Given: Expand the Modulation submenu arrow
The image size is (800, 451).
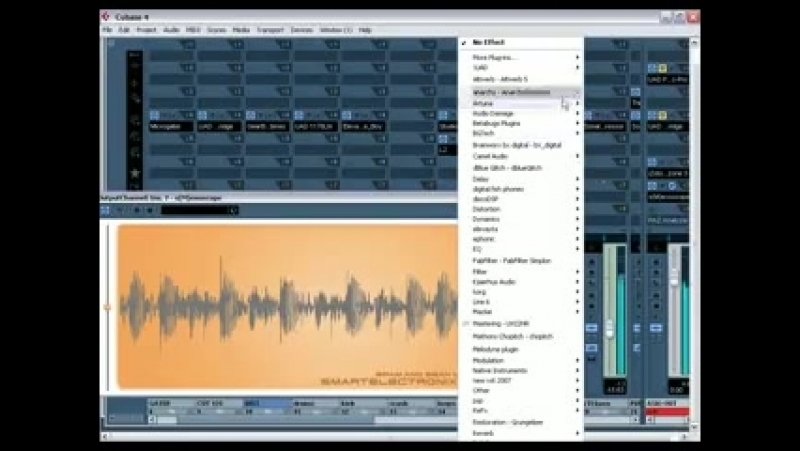Looking at the screenshot, I should [x=578, y=360].
